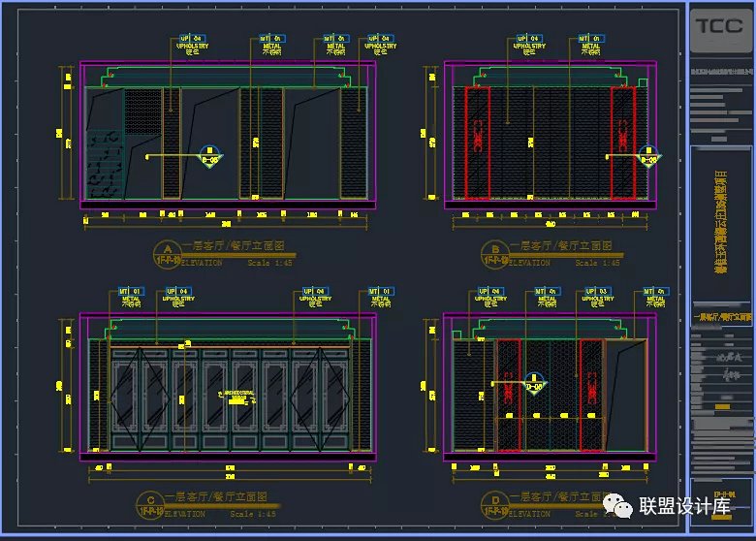Select right red decorative panel in elevation B
The width and height of the screenshot is (756, 541).
click(x=621, y=142)
